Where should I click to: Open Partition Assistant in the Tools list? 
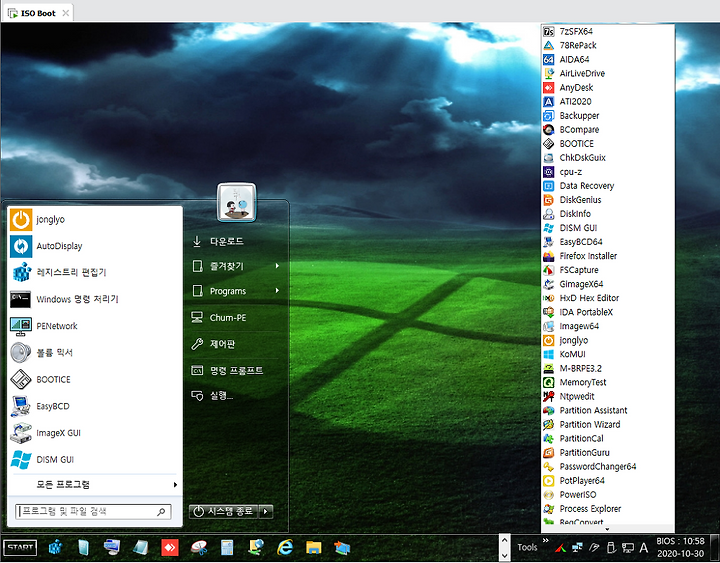tap(608, 411)
